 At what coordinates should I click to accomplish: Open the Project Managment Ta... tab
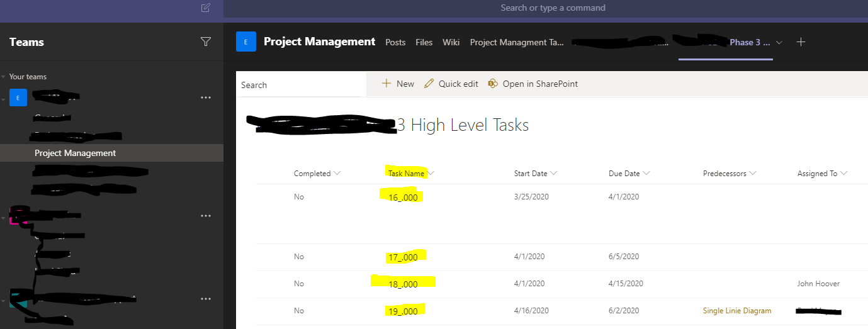coord(517,42)
